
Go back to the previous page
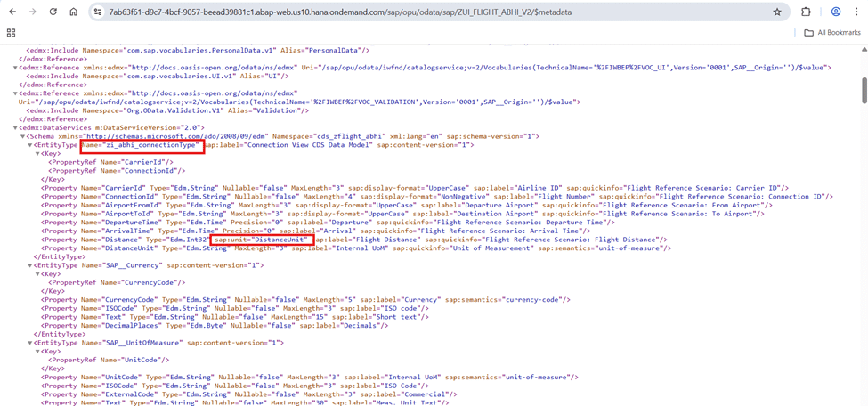tap(12, 12)
